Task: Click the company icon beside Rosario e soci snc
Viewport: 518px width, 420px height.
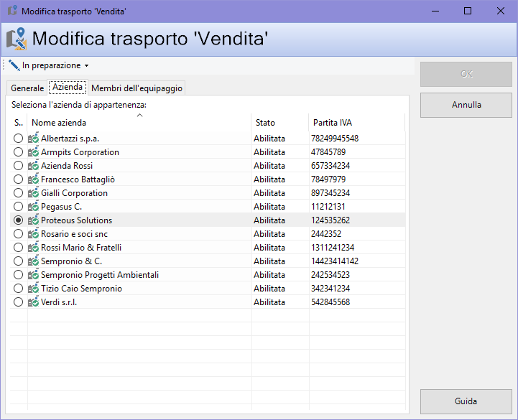Action: [33, 234]
